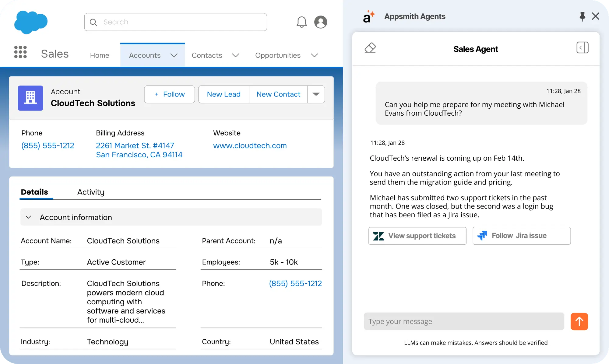
Task: Open the app launcher grid icon
Action: pos(20,52)
